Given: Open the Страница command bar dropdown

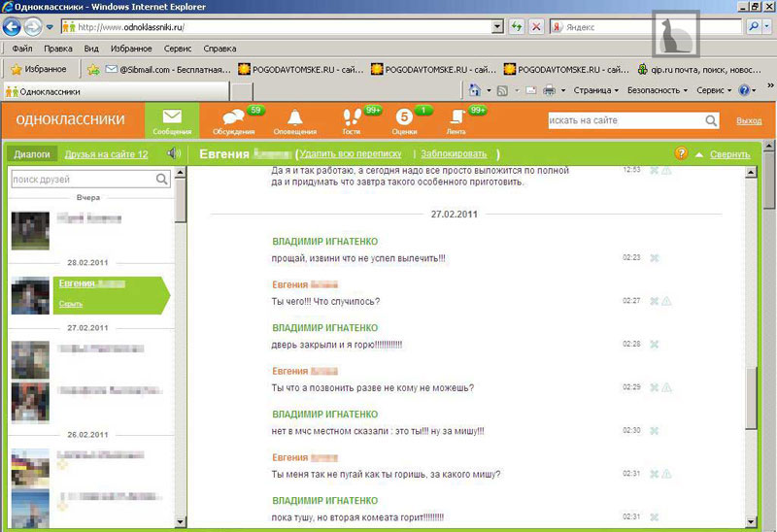Looking at the screenshot, I should click(596, 90).
